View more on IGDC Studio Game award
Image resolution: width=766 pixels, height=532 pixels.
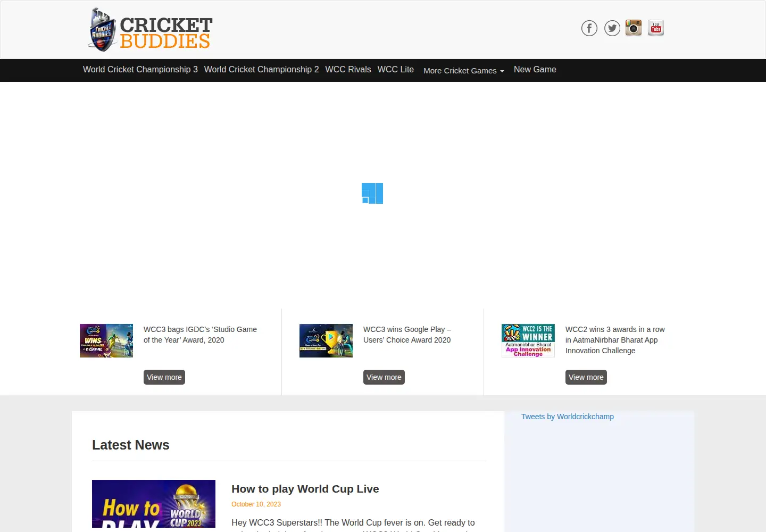(x=164, y=377)
